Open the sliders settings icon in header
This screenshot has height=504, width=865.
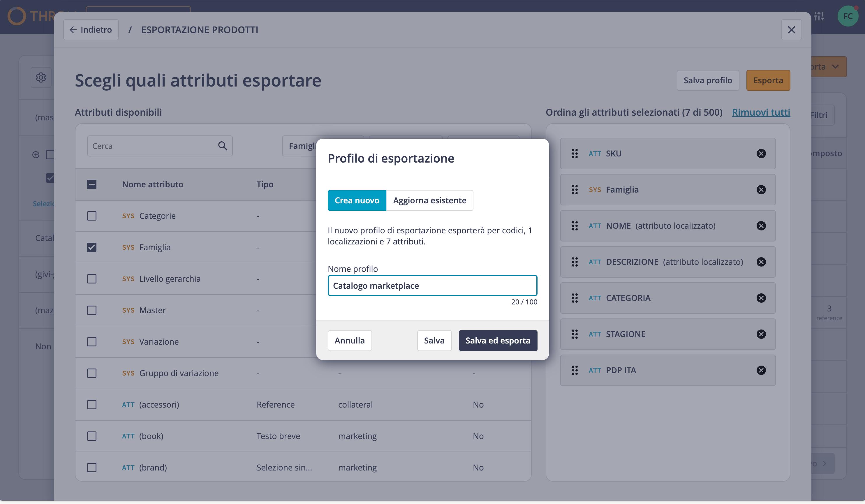[x=819, y=16]
